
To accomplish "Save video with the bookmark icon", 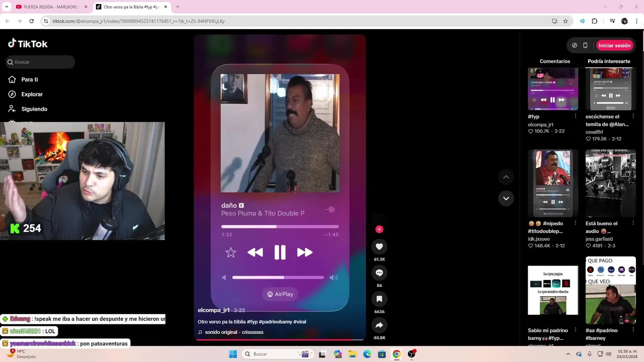I will coord(379,299).
